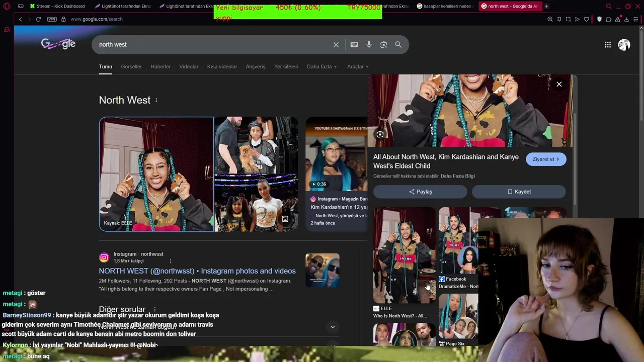Open the extensions cube icon

pos(608,19)
